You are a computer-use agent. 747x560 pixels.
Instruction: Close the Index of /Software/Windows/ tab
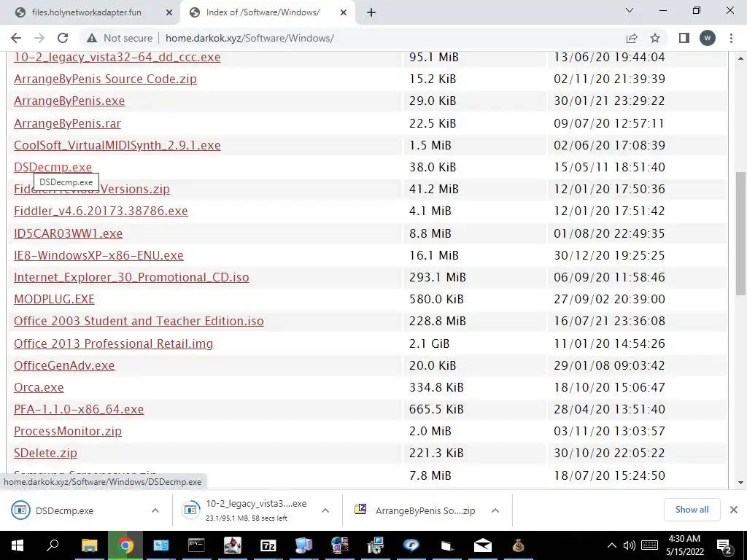[344, 12]
